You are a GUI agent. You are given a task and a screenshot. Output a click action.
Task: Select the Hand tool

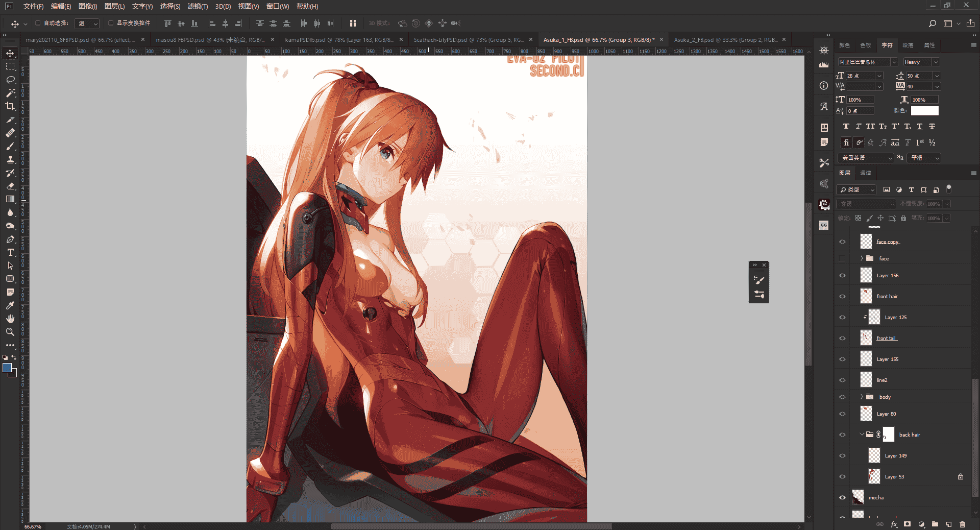pyautogui.click(x=10, y=319)
